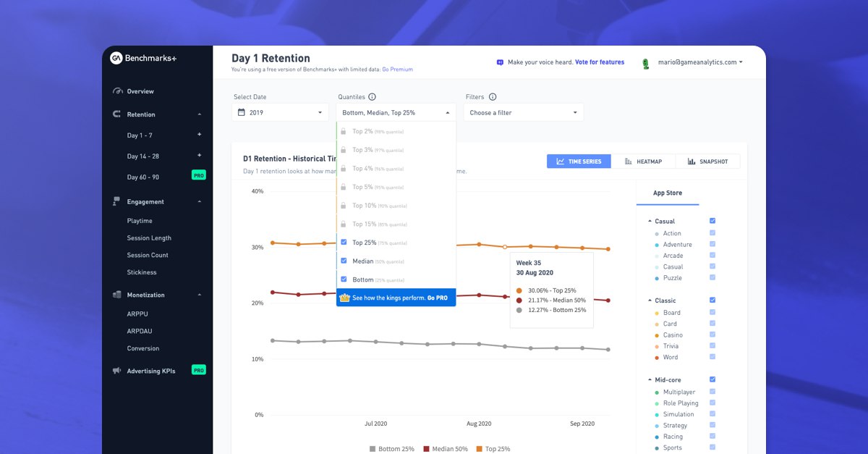Click the Monetization coins icon
This screenshot has height=454, width=868.
[117, 295]
